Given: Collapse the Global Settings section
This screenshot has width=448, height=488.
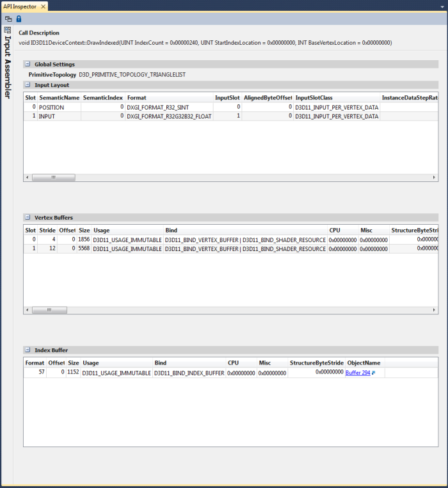Looking at the screenshot, I should click(x=27, y=64).
